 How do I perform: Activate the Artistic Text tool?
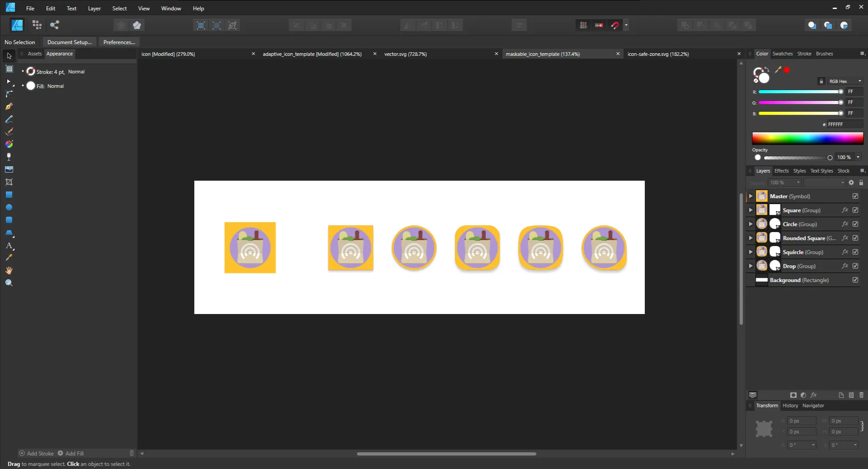(x=9, y=246)
